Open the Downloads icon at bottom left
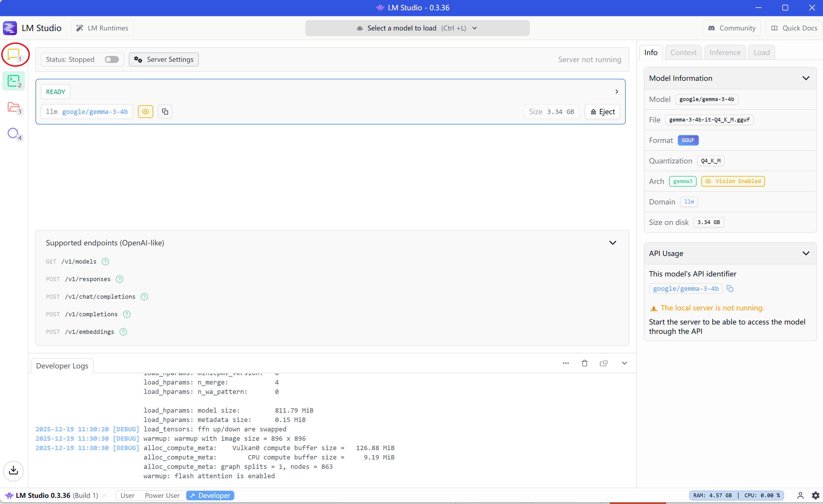This screenshot has height=504, width=823. (x=13, y=470)
